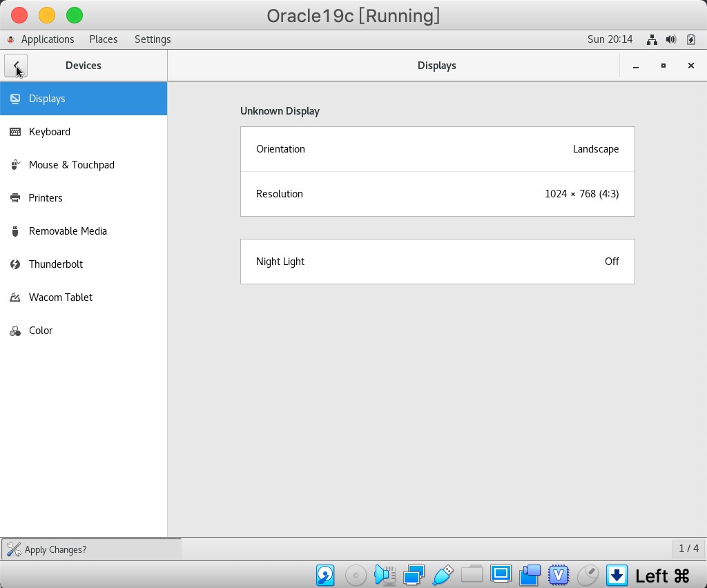This screenshot has width=707, height=588.
Task: Click the network adapters status icon
Action: (414, 576)
